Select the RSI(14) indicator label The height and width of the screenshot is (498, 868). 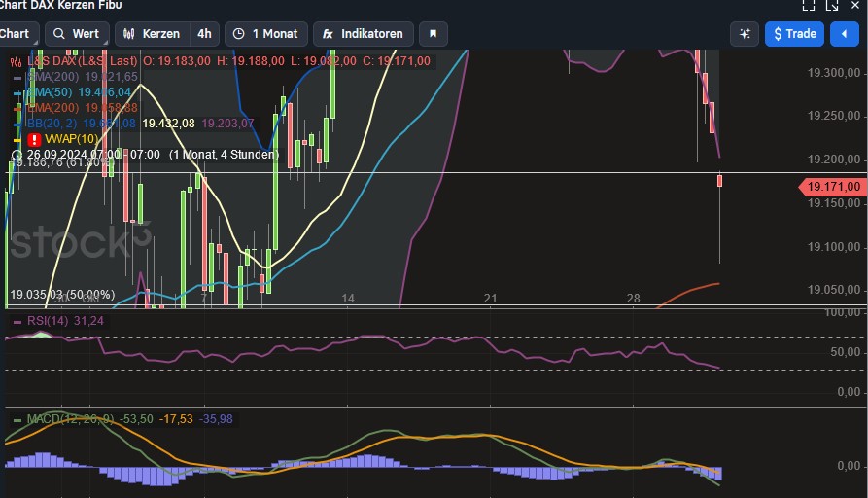[47, 321]
